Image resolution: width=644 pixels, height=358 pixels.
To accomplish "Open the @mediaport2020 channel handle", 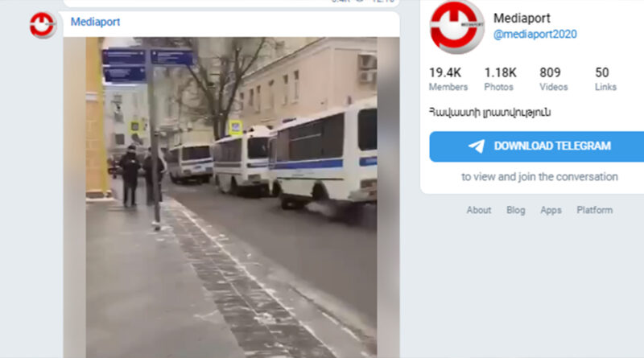I will 535,34.
